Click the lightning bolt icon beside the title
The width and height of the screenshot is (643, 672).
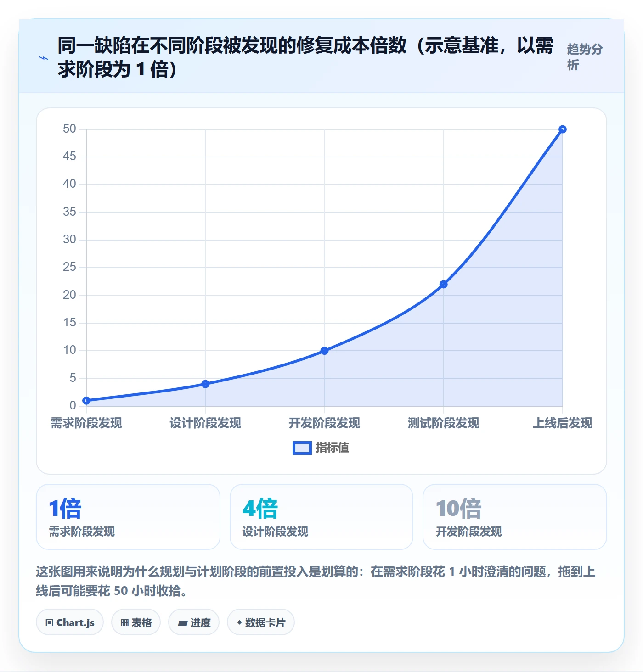(x=44, y=58)
